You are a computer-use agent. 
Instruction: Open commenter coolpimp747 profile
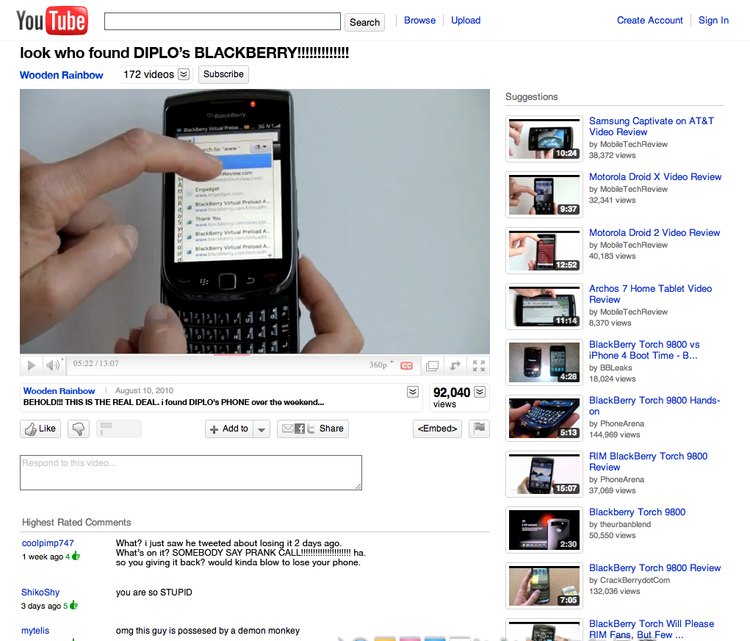48,543
